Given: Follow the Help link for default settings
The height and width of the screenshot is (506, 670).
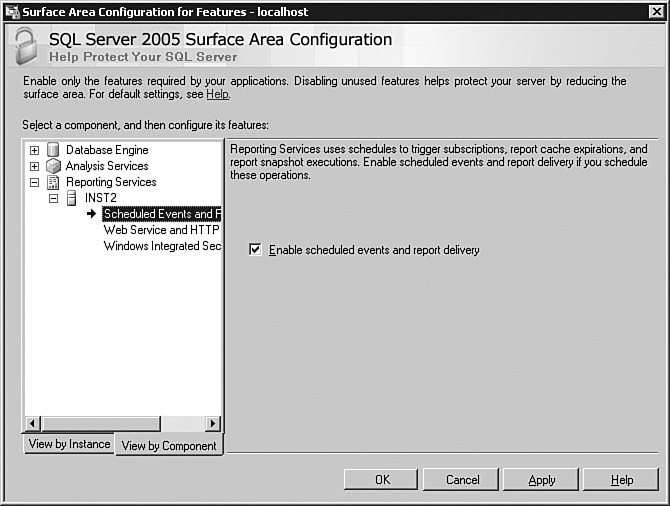Looking at the screenshot, I should [217, 94].
